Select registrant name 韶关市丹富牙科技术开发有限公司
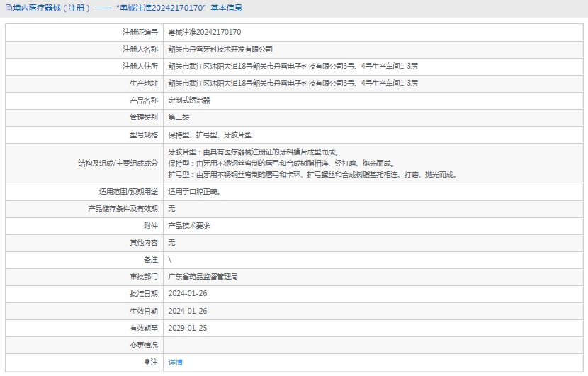This screenshot has height=376, width=588. (220, 50)
